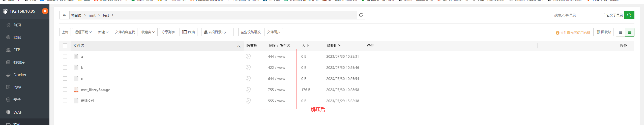
Task: Click 文件内容查找 button
Action: point(125,32)
